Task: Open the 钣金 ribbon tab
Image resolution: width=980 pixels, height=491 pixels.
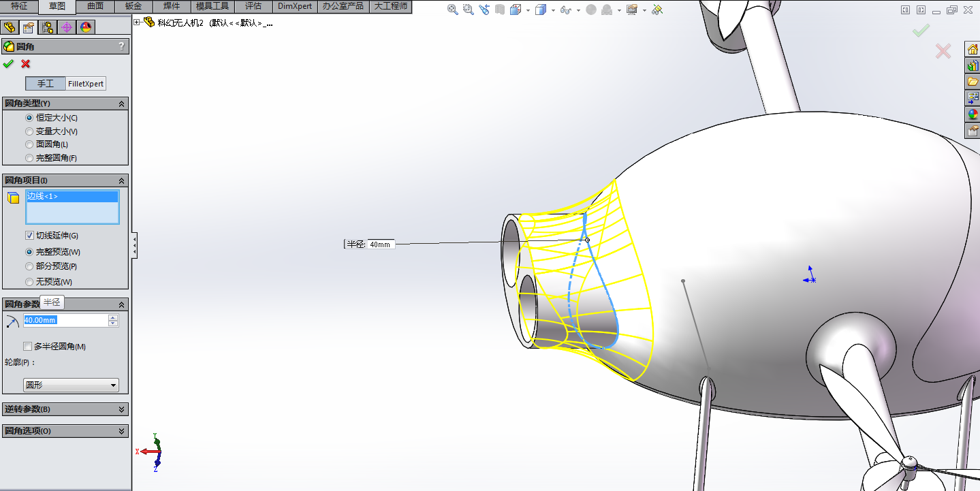Action: (x=133, y=6)
